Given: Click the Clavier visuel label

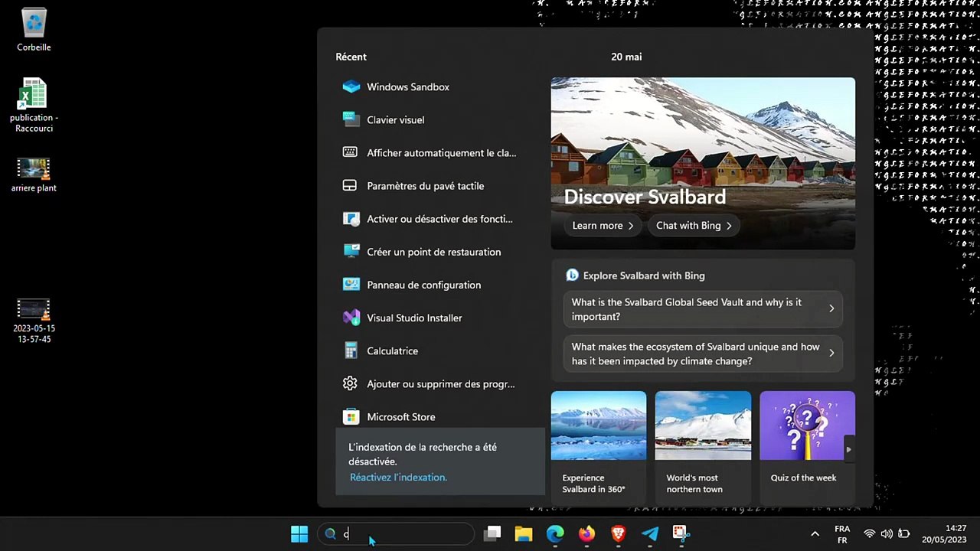Looking at the screenshot, I should pyautogui.click(x=395, y=120).
